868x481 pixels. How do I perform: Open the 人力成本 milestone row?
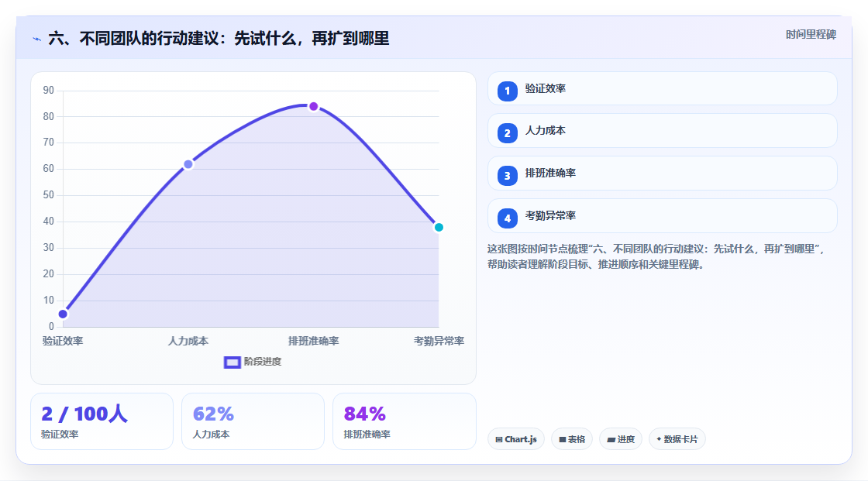[662, 131]
